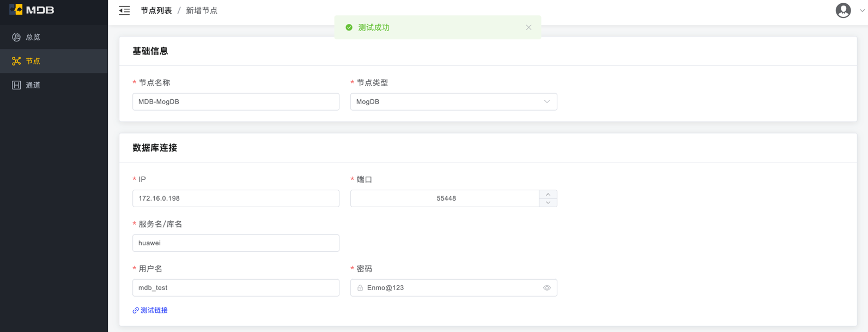Edit the 端口 field 55448
Image resolution: width=868 pixels, height=332 pixels.
445,198
